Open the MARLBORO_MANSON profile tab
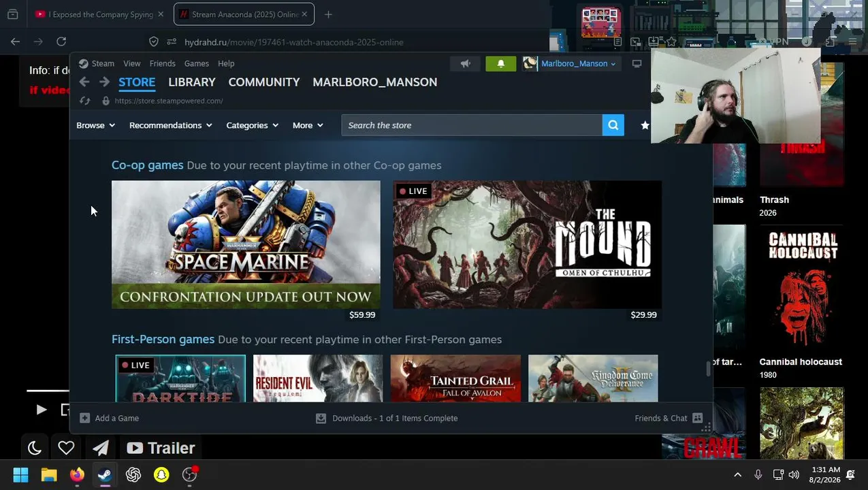The width and height of the screenshot is (868, 490). (x=374, y=82)
